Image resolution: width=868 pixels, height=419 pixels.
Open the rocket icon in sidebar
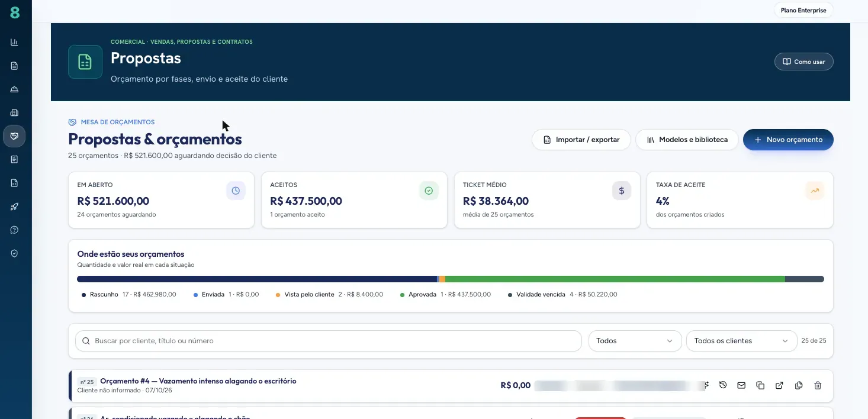[x=14, y=207]
